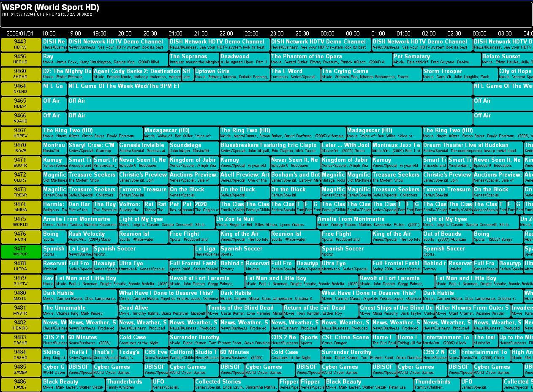This screenshot has height=392, width=533.
Task: Select Abell Preview on the GLLRY channel
Action: click(x=245, y=178)
